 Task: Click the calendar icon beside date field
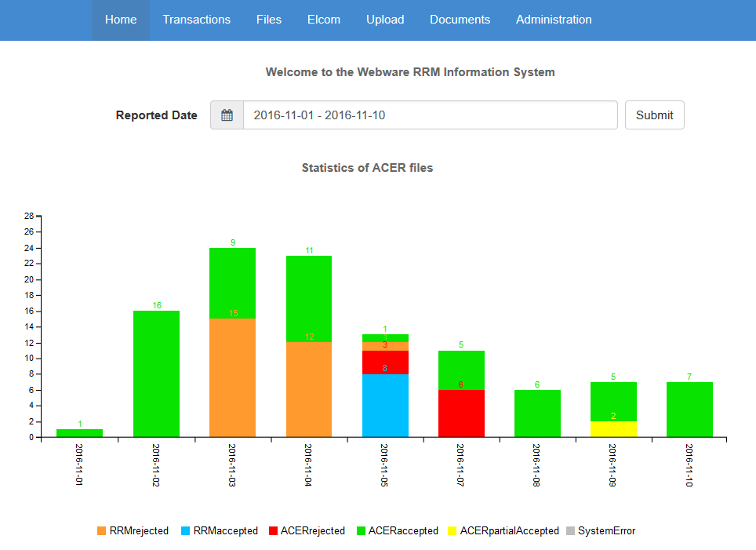coord(227,115)
